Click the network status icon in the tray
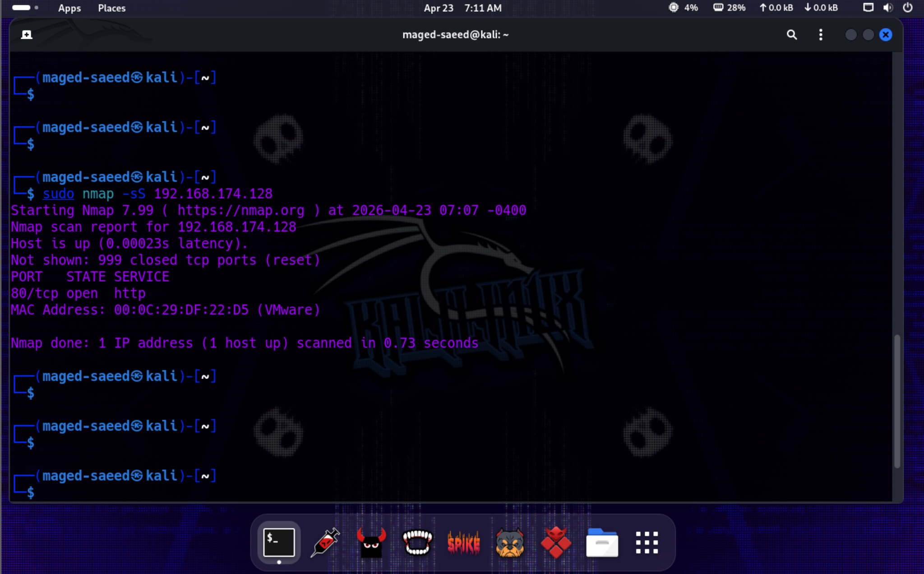 (x=868, y=7)
